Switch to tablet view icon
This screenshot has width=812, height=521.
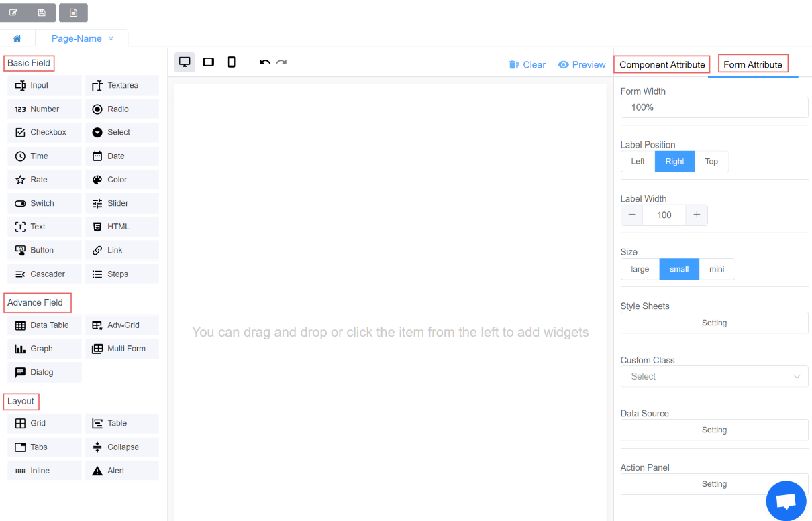(208, 62)
